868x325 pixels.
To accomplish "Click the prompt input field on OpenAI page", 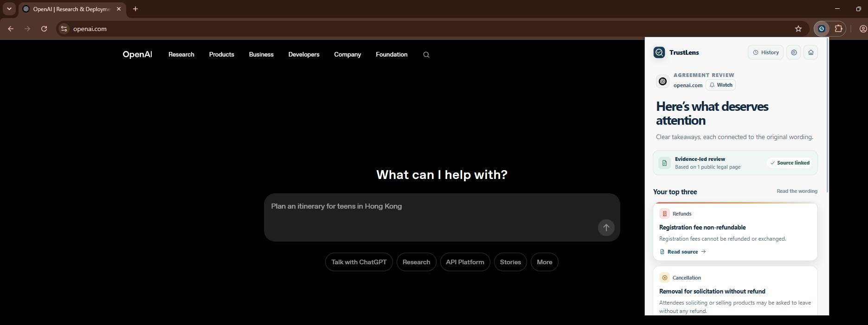I will [442, 217].
